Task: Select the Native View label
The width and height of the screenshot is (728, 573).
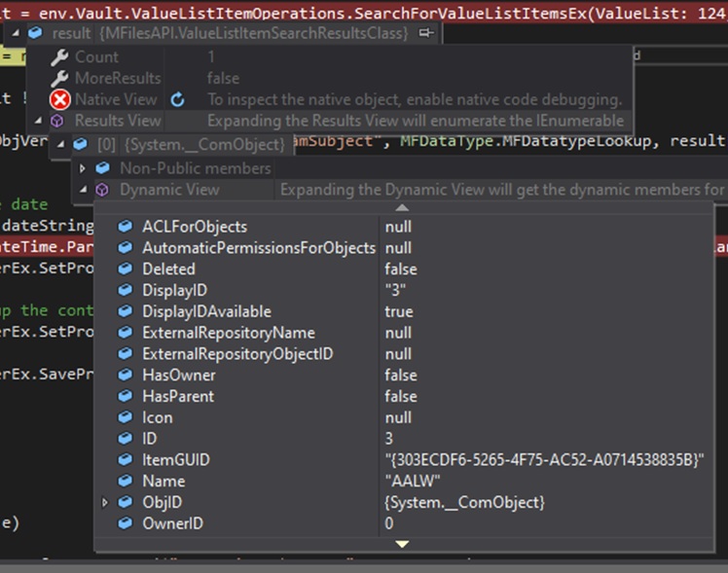Action: (x=116, y=99)
